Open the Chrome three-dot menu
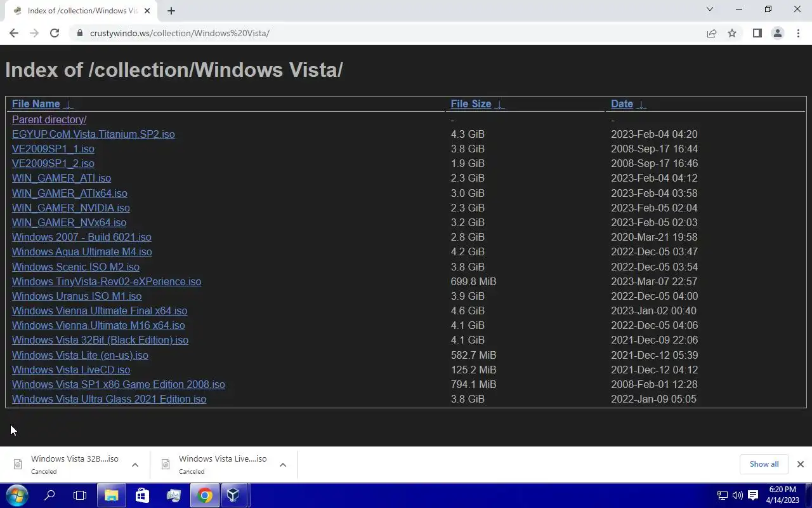 798,33
